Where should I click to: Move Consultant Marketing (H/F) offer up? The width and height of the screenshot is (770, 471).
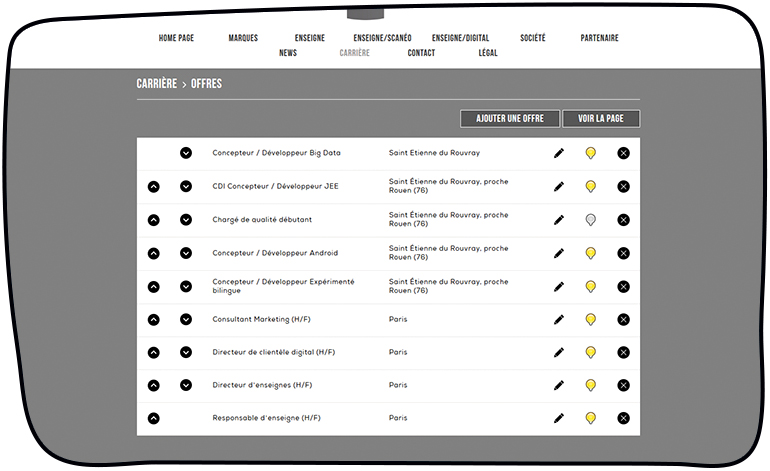tap(154, 320)
